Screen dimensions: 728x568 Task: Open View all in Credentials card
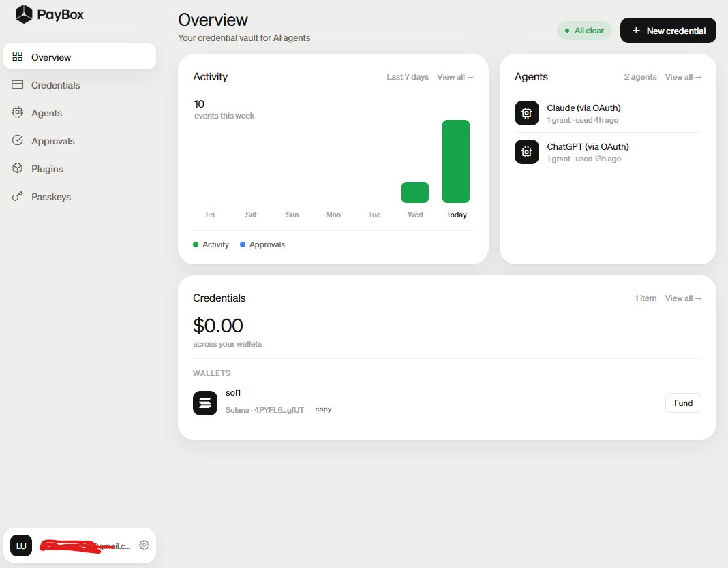click(683, 298)
